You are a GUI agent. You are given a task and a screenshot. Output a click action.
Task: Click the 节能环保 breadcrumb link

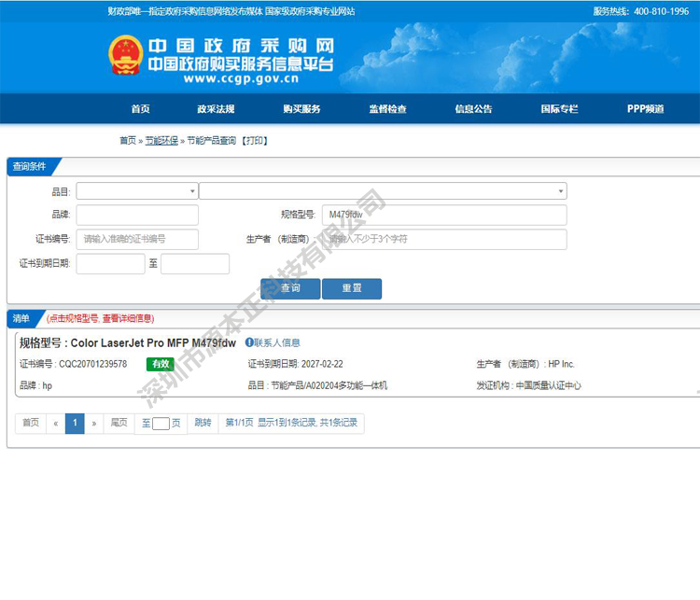pos(161,141)
